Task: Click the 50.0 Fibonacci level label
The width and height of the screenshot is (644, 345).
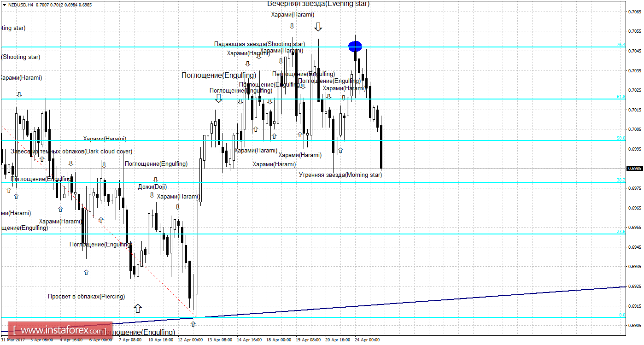Action: [x=621, y=138]
